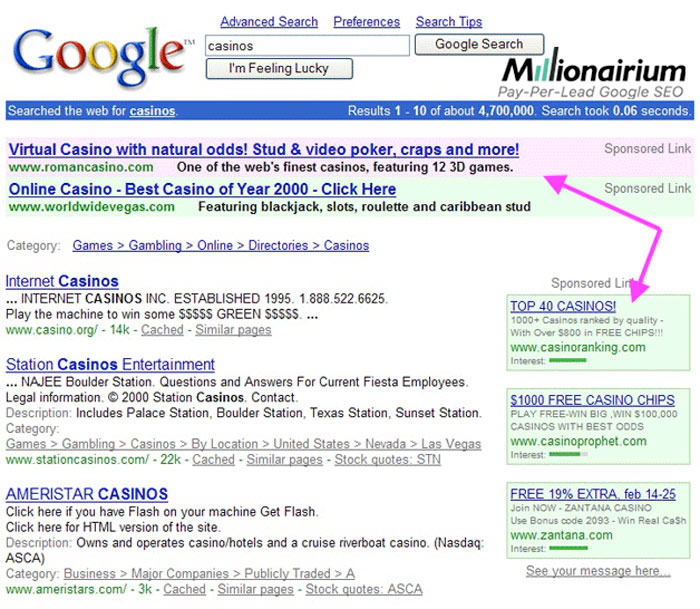Open the Gambling link in top category breadcrumb

tap(155, 246)
